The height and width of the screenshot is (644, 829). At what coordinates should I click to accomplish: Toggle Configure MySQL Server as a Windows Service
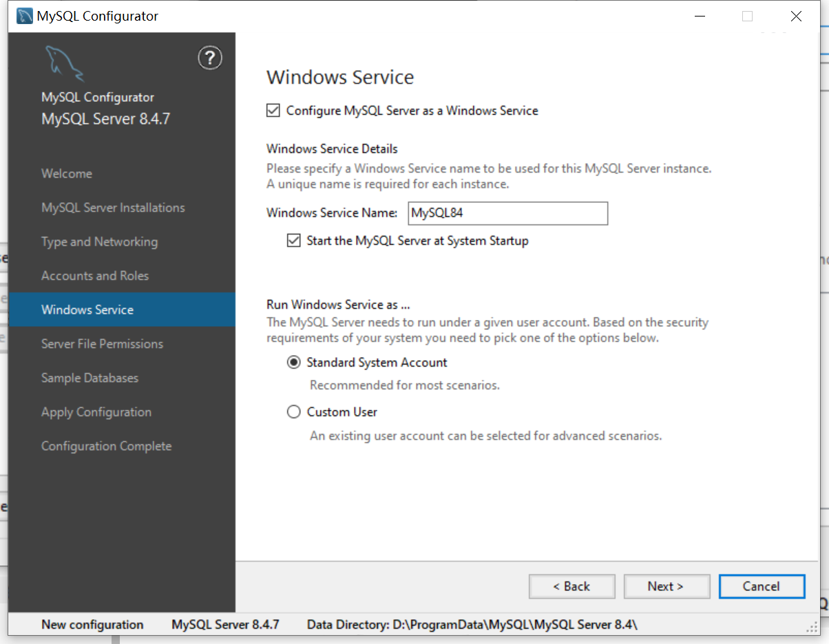coord(273,110)
